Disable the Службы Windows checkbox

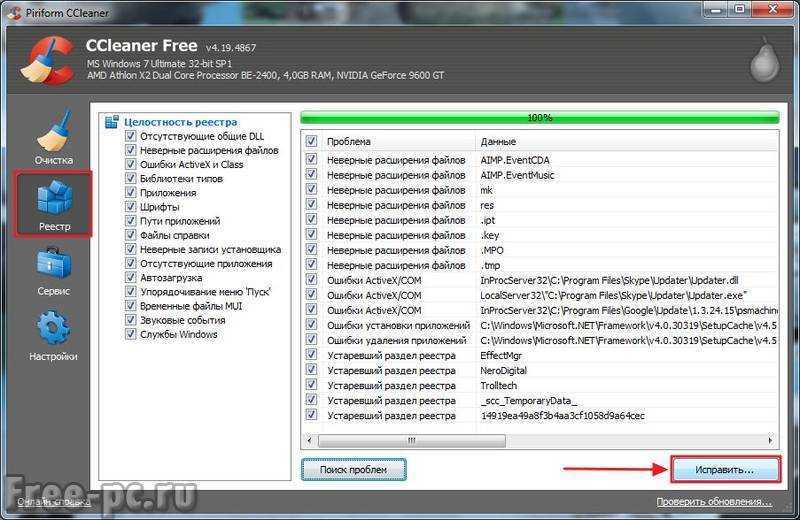pyautogui.click(x=131, y=334)
